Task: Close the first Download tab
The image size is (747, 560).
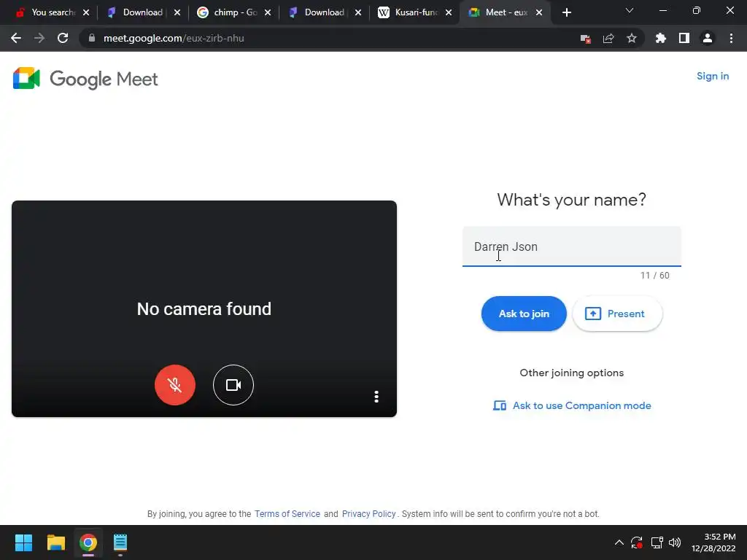Action: click(x=177, y=12)
